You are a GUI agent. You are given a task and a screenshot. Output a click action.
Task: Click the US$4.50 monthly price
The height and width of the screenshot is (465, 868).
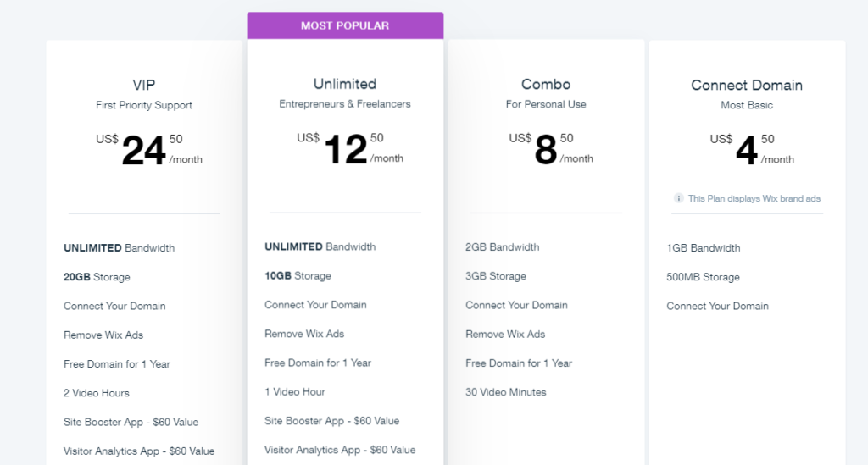745,150
